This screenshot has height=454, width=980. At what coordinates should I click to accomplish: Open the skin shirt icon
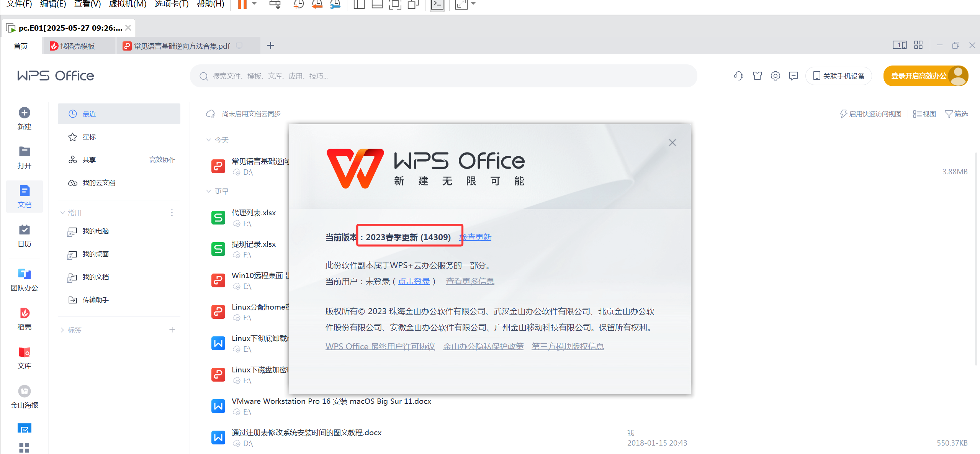[757, 76]
